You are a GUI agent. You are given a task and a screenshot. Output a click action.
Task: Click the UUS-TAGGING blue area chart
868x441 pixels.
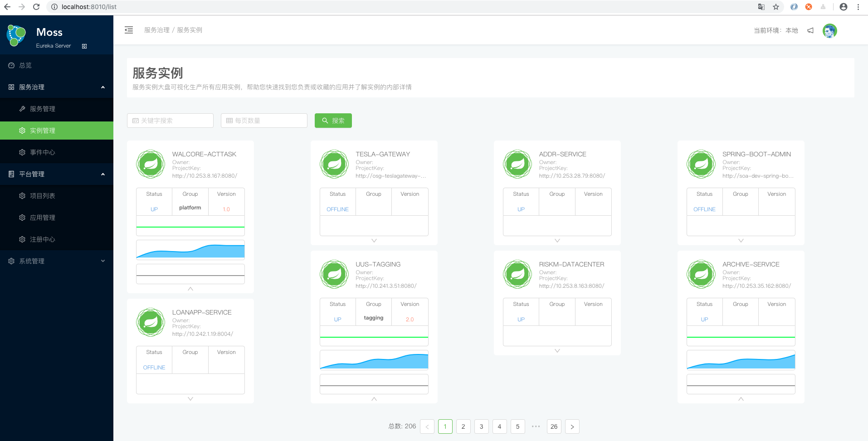click(x=374, y=361)
